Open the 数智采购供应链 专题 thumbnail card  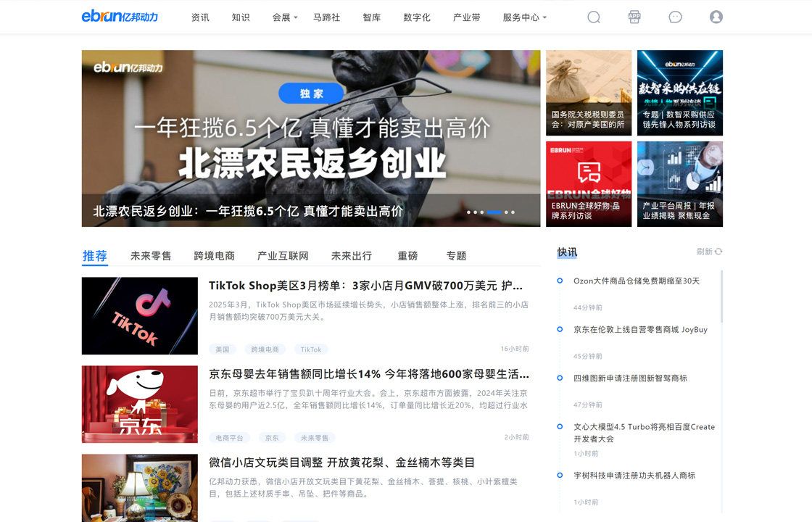coord(680,93)
